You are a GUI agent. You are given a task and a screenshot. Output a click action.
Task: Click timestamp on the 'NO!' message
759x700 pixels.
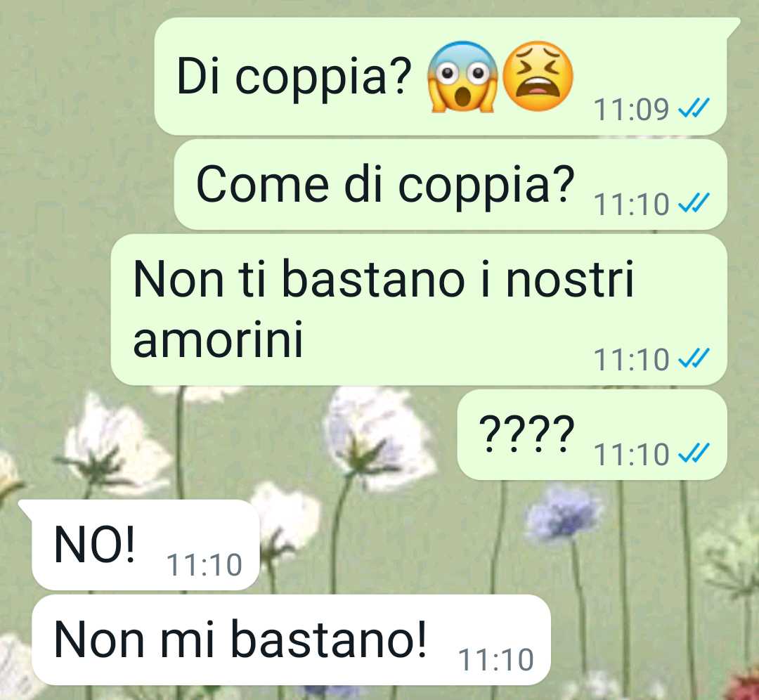[204, 565]
